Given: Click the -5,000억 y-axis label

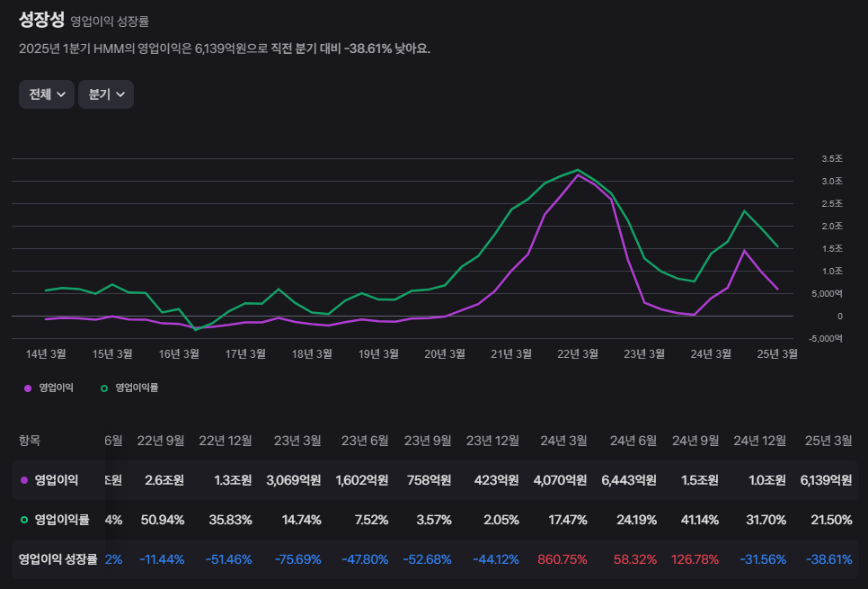Looking at the screenshot, I should pyautogui.click(x=826, y=338).
